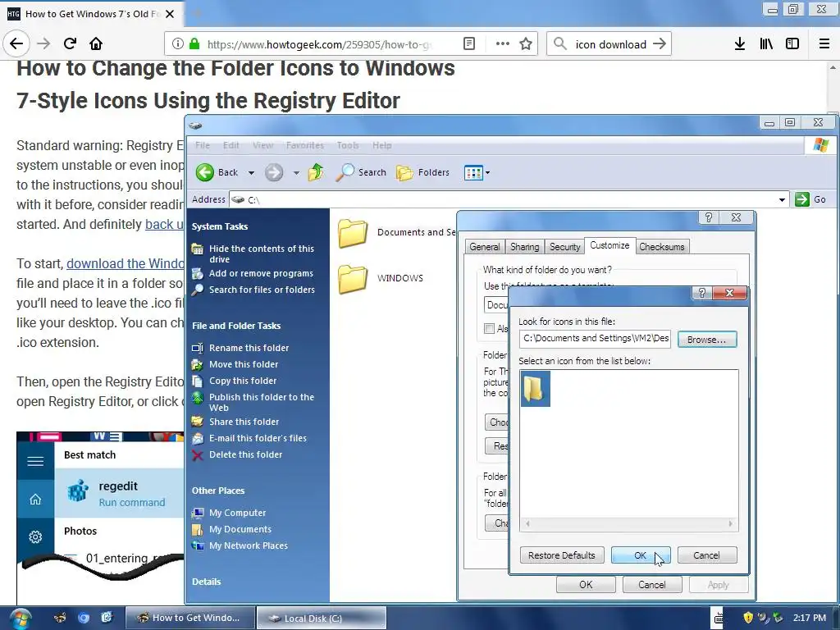The width and height of the screenshot is (840, 630).
Task: Submit search with arrow in search box
Action: tap(660, 44)
